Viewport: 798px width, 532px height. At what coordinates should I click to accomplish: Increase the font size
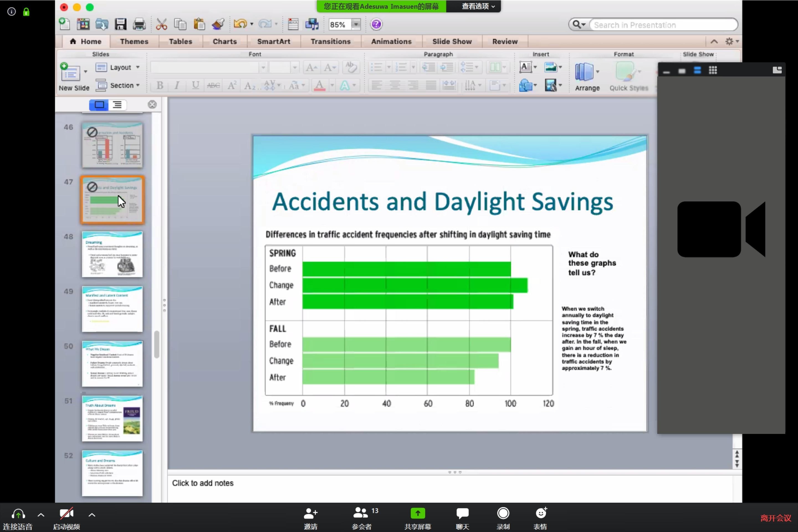pos(311,67)
